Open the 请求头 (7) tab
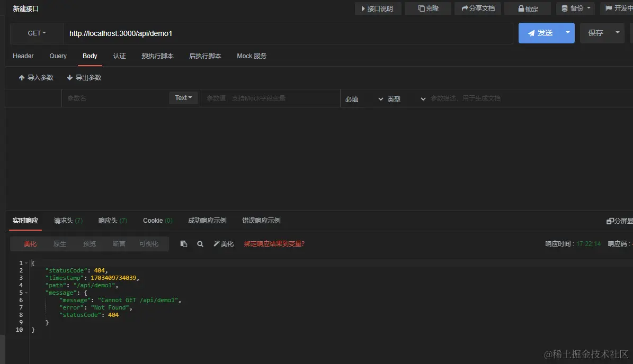 (x=68, y=221)
